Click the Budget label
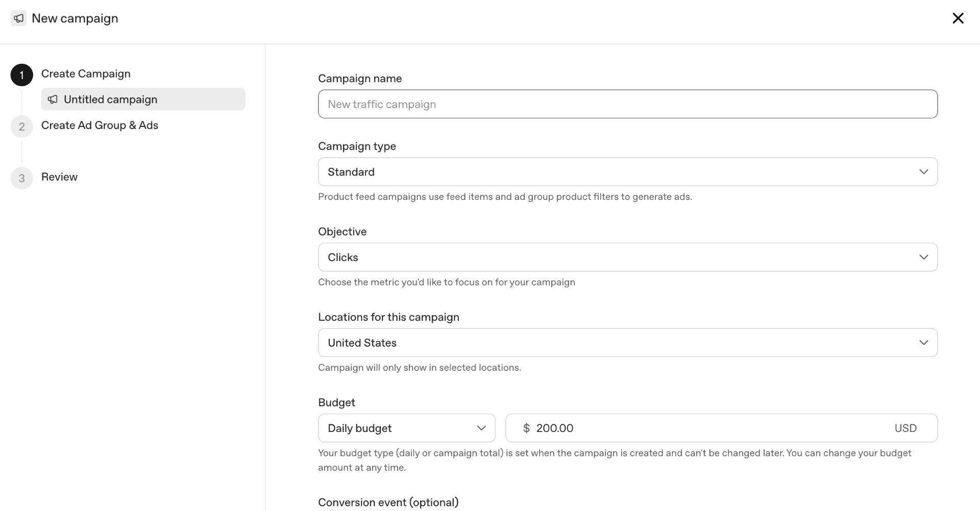 (336, 402)
